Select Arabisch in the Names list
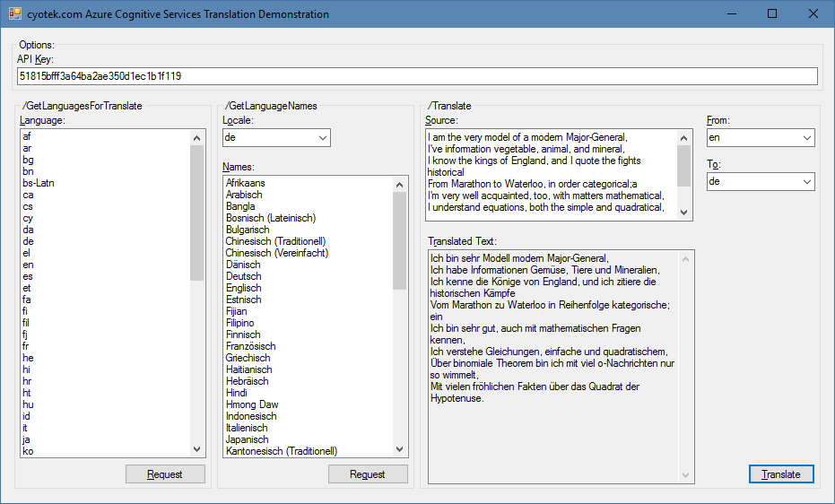Screen dimensions: 835x504 tap(309, 196)
